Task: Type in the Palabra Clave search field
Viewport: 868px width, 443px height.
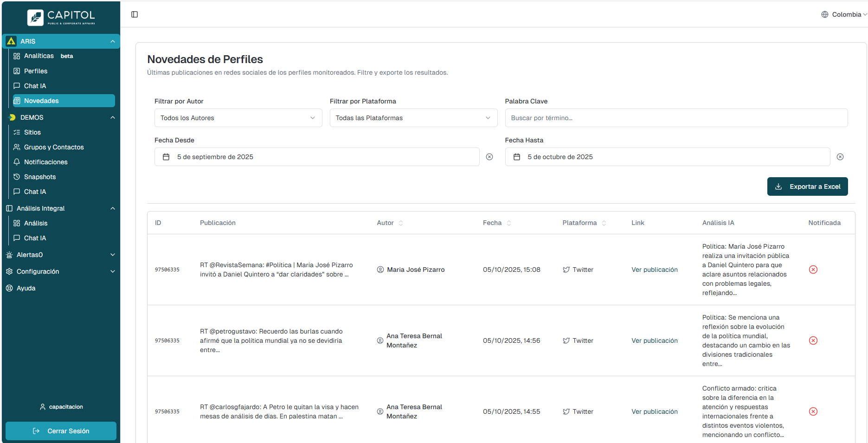Action: (676, 118)
